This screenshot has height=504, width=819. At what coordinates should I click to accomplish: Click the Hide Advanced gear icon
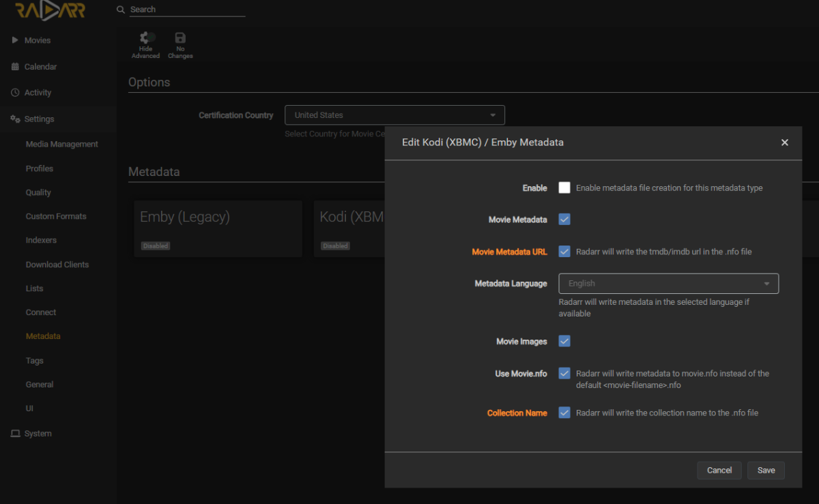coord(145,38)
